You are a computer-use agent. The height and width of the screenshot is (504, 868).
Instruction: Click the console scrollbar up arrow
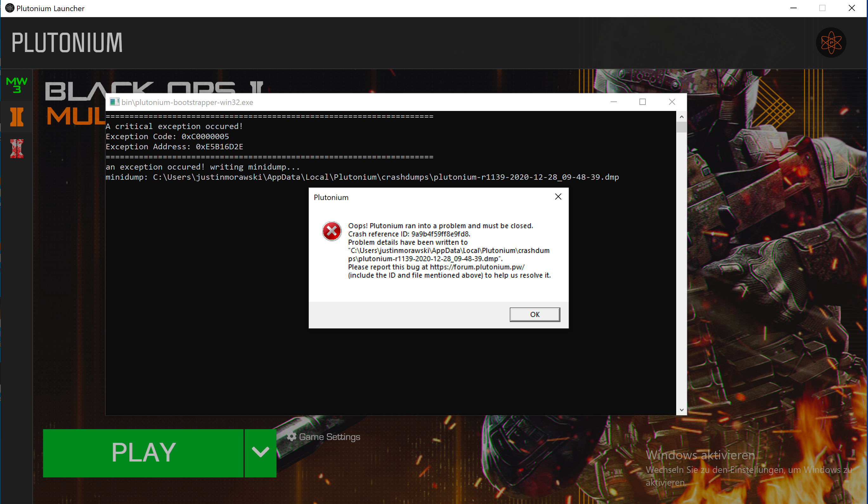pyautogui.click(x=681, y=117)
